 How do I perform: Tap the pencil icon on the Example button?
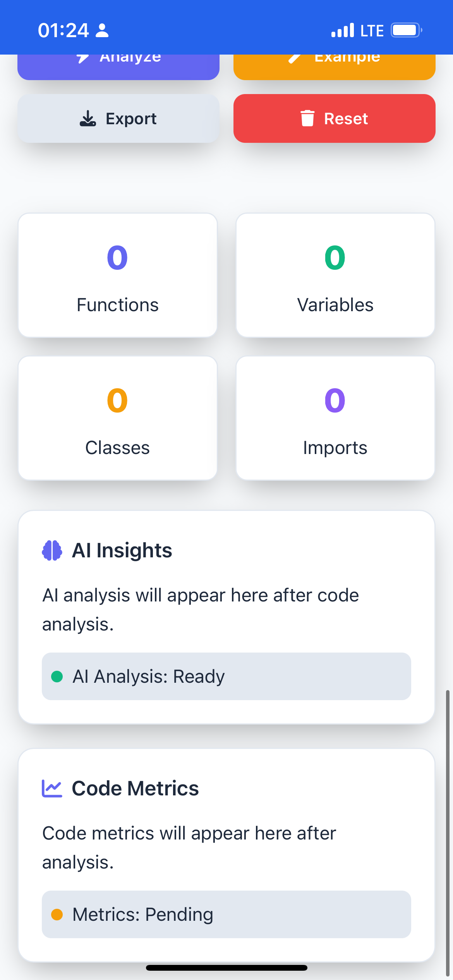[295, 58]
